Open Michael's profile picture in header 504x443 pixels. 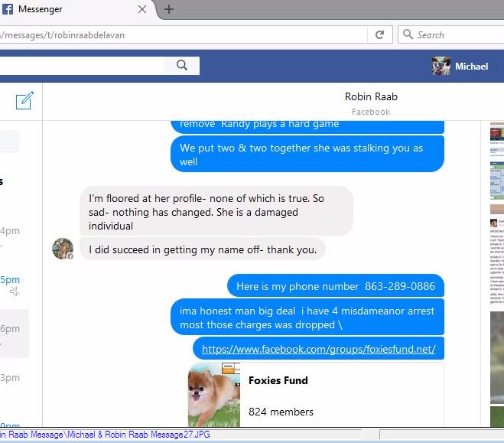pos(441,66)
